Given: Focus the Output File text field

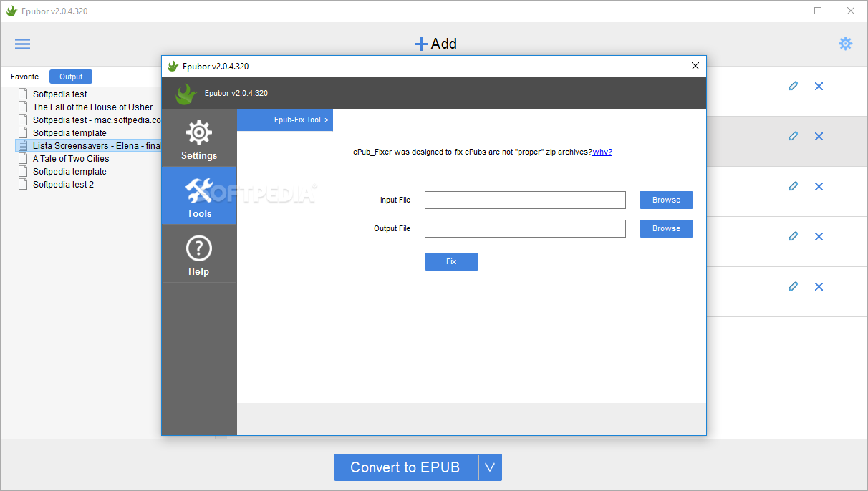Looking at the screenshot, I should [525, 228].
